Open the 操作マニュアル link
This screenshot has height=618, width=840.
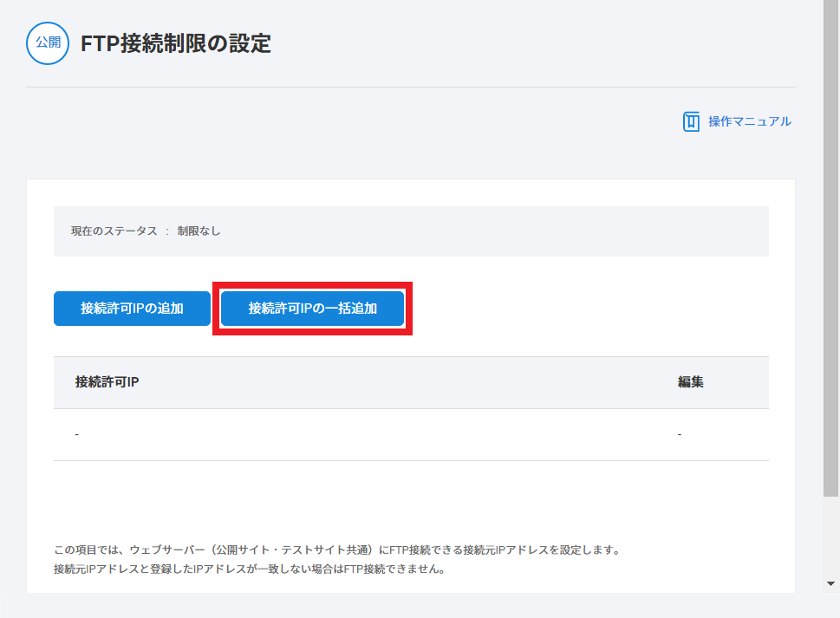tap(749, 121)
